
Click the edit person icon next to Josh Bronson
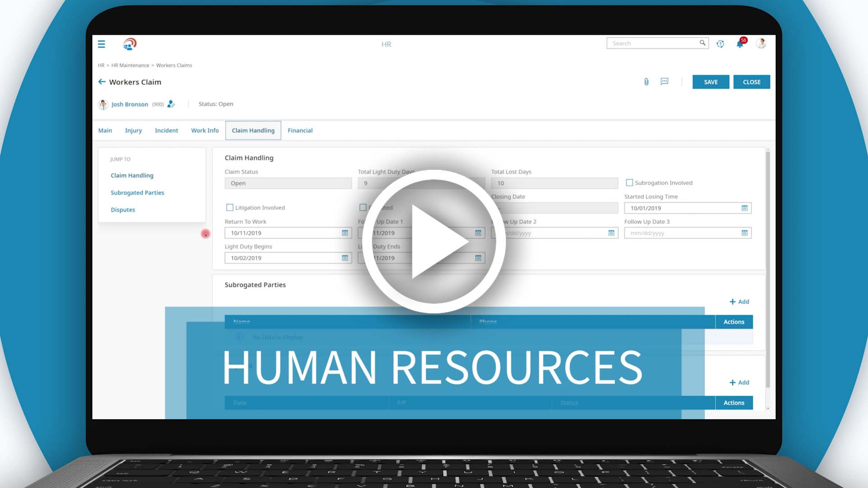(171, 104)
